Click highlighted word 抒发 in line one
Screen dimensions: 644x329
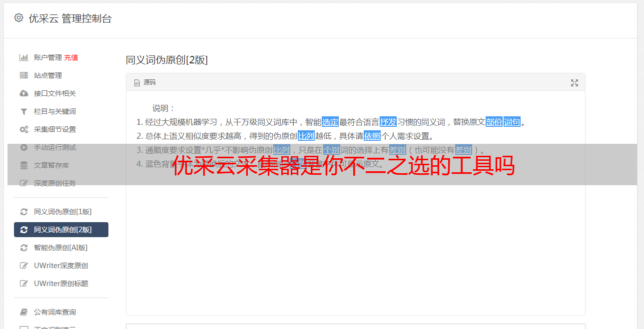(388, 122)
